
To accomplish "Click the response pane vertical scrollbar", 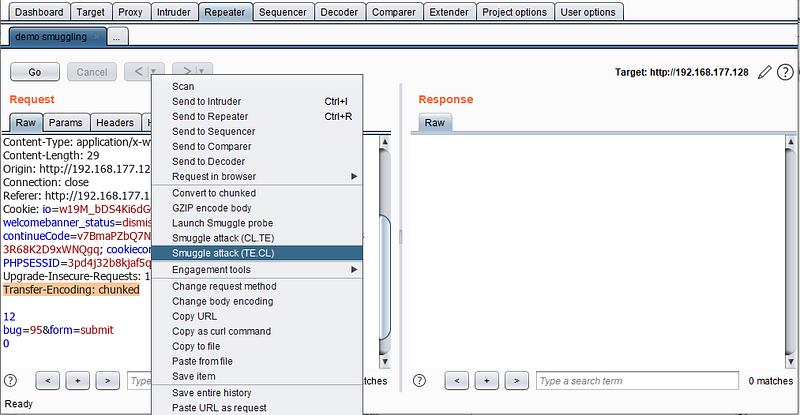I will click(x=790, y=251).
